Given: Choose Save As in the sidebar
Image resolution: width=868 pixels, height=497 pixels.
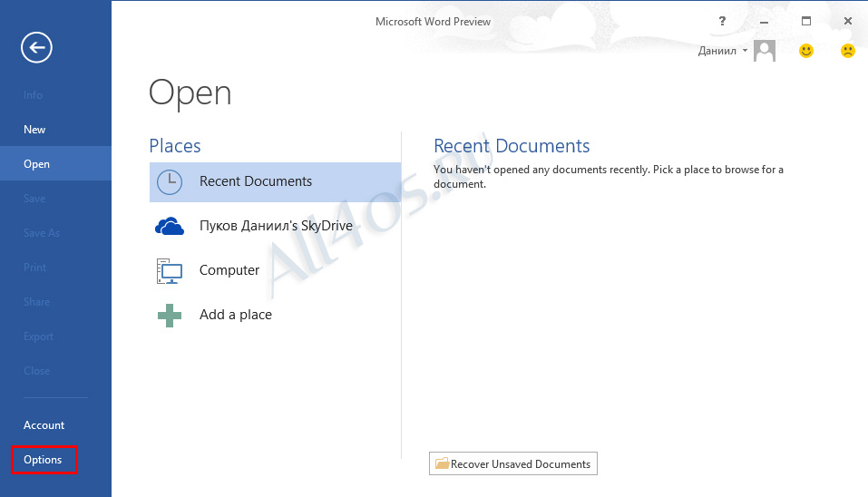Looking at the screenshot, I should pos(55,233).
